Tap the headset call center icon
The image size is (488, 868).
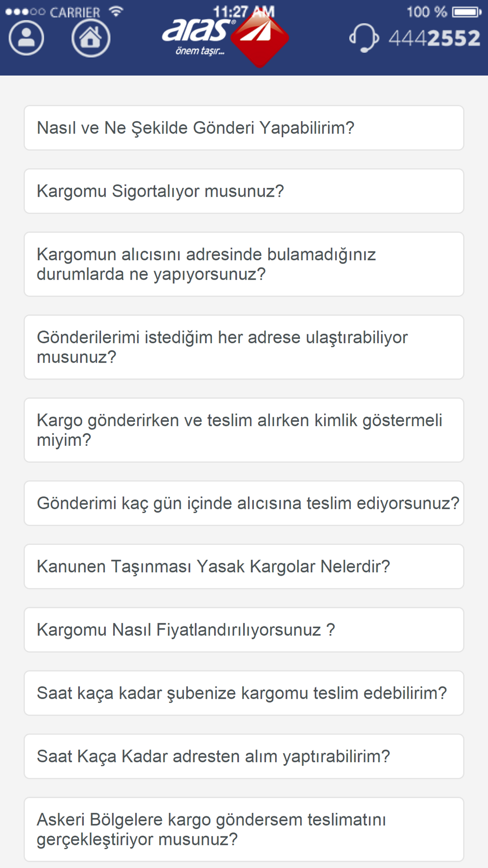coord(364,38)
